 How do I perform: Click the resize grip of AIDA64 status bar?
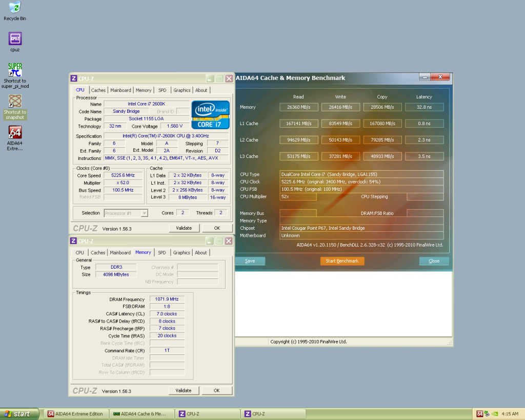pos(449,343)
